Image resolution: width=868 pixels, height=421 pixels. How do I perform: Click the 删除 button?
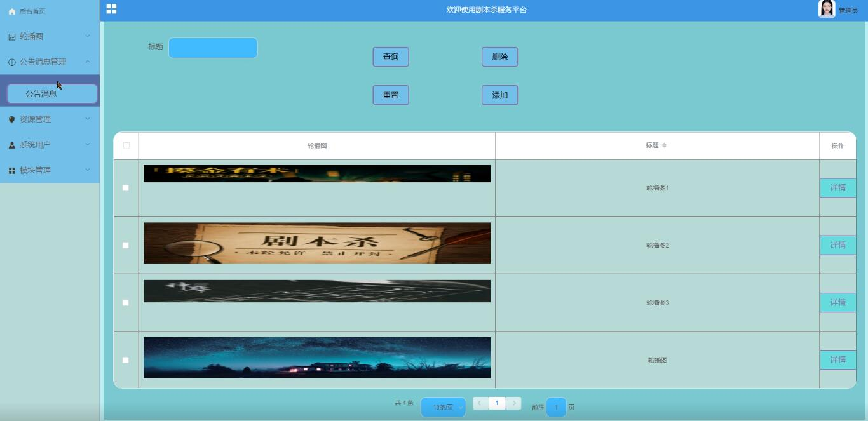tap(500, 57)
